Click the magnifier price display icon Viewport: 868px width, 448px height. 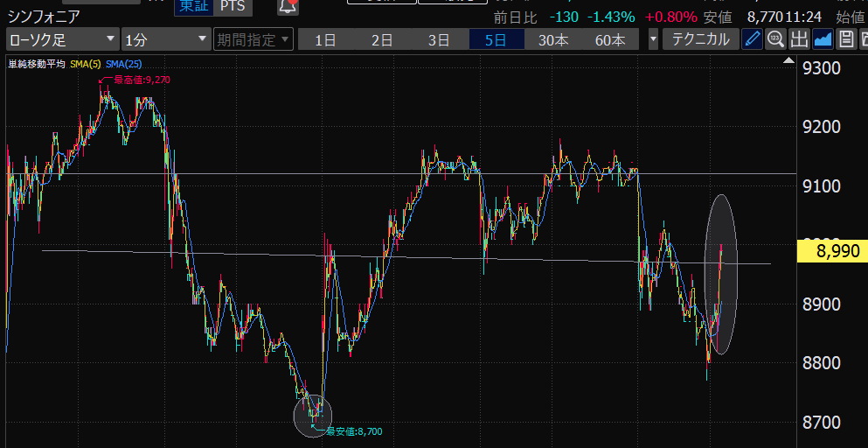coord(775,39)
